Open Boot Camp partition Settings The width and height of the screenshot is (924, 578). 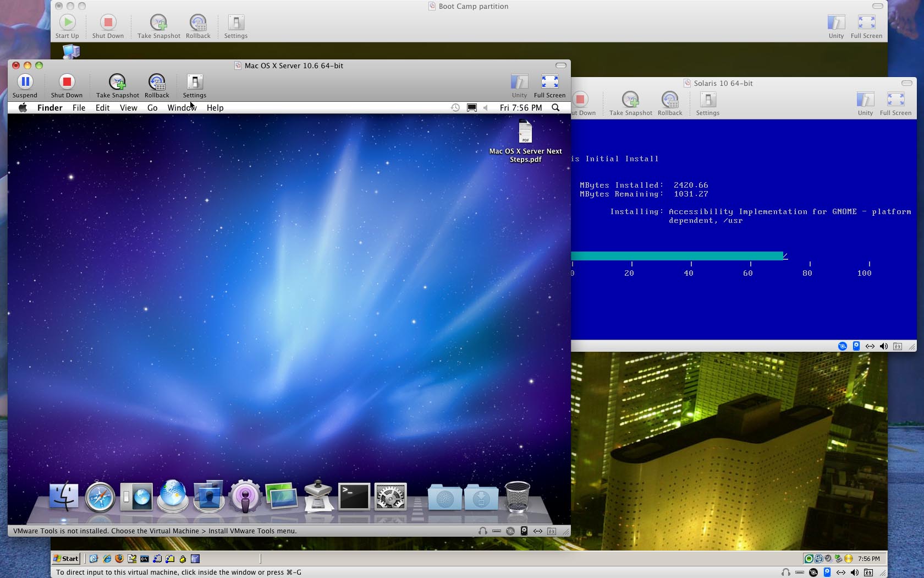point(236,27)
